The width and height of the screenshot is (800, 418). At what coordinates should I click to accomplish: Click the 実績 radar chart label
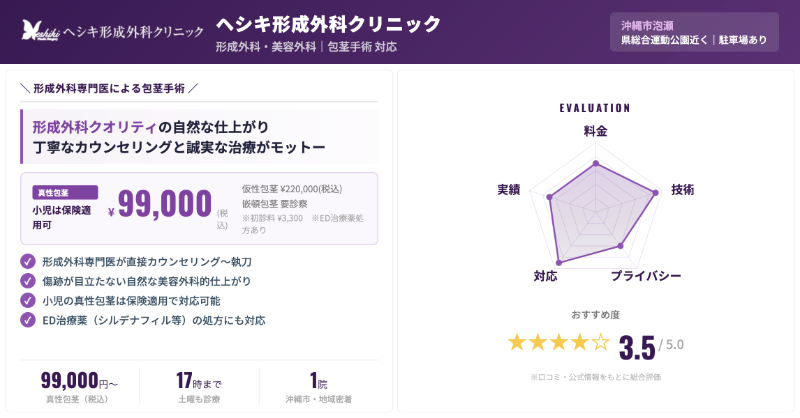(508, 190)
